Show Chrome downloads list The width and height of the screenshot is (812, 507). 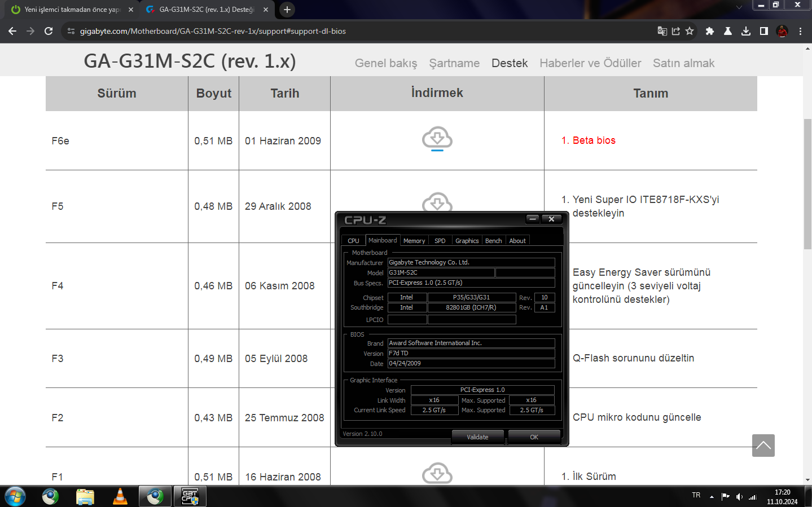point(746,31)
